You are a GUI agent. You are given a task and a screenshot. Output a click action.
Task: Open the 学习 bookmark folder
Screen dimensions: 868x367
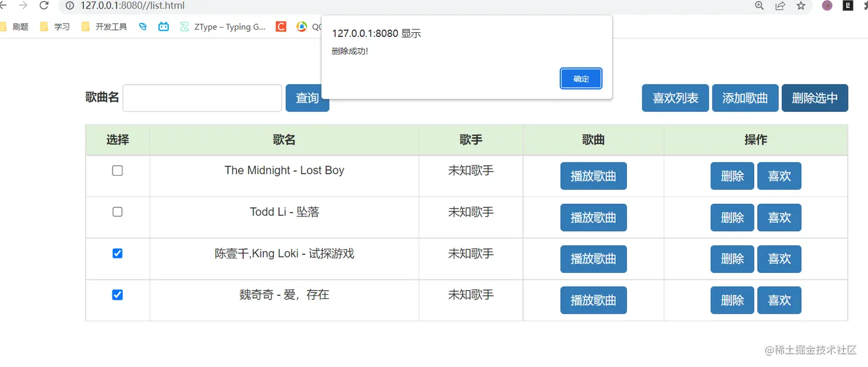pyautogui.click(x=55, y=27)
